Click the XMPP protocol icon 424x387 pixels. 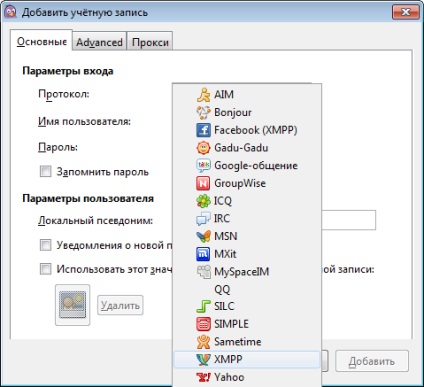203,359
